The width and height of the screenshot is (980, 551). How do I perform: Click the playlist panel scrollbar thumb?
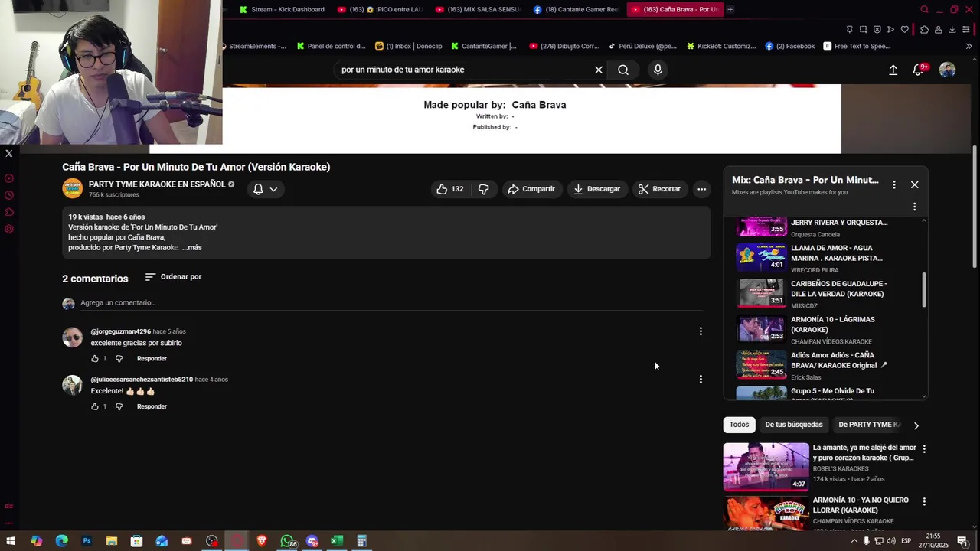923,289
